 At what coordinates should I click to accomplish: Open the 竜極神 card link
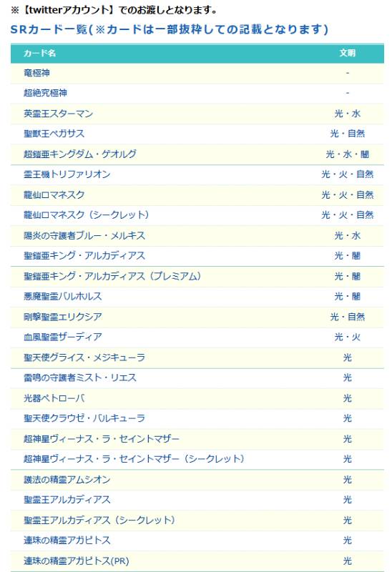tap(36, 73)
